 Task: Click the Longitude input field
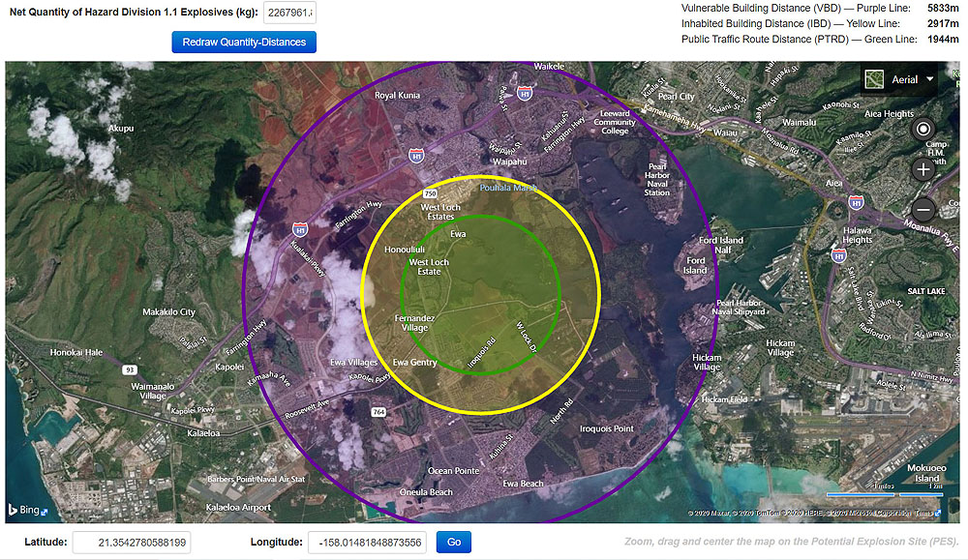coord(367,542)
